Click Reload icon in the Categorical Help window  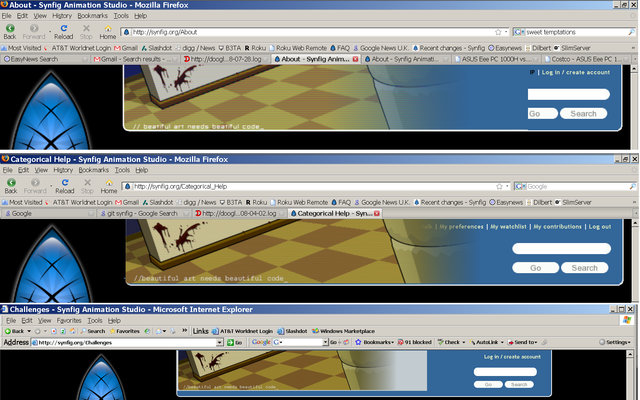pos(64,182)
